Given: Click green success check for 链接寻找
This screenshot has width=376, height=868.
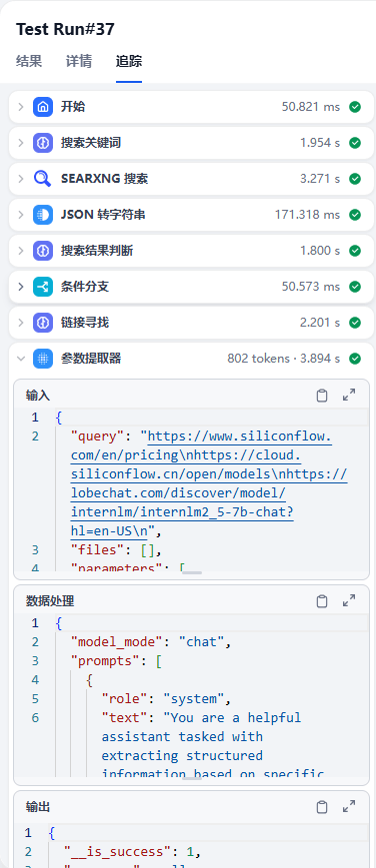Looking at the screenshot, I should (x=355, y=323).
